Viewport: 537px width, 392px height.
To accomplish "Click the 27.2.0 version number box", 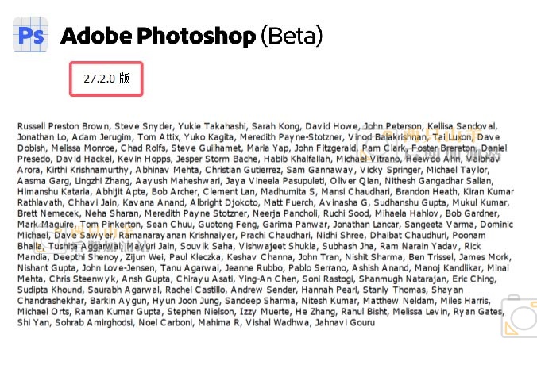I will point(106,79).
